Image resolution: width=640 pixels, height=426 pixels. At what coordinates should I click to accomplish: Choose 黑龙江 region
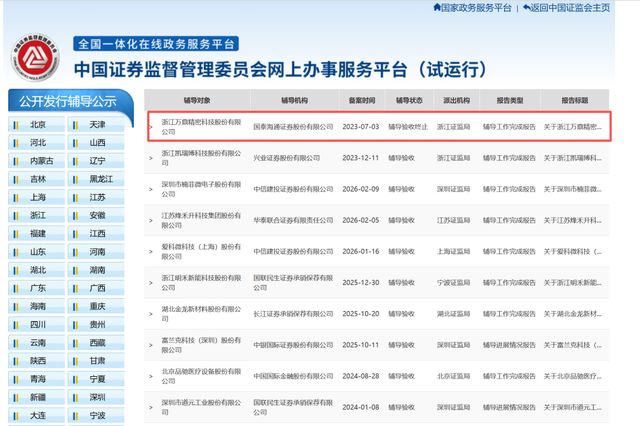click(96, 179)
